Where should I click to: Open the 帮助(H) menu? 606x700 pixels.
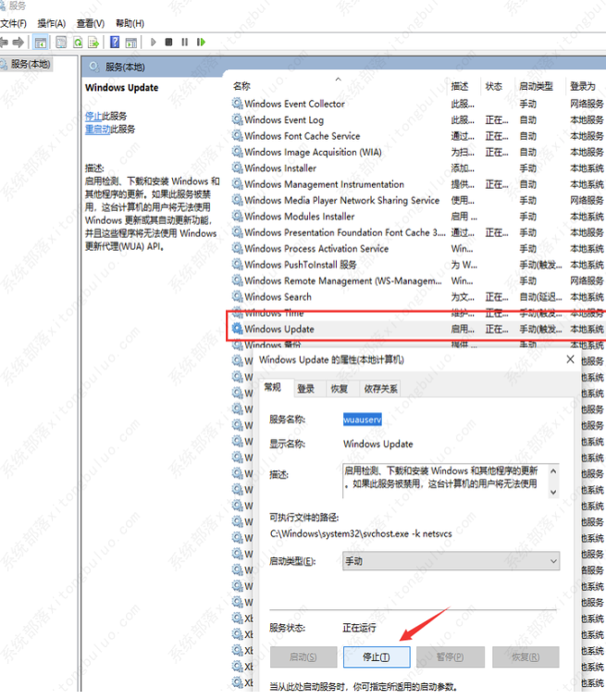coord(130,23)
